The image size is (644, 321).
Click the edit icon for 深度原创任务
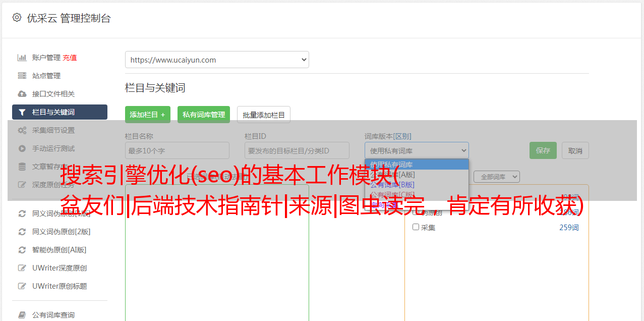click(x=22, y=185)
